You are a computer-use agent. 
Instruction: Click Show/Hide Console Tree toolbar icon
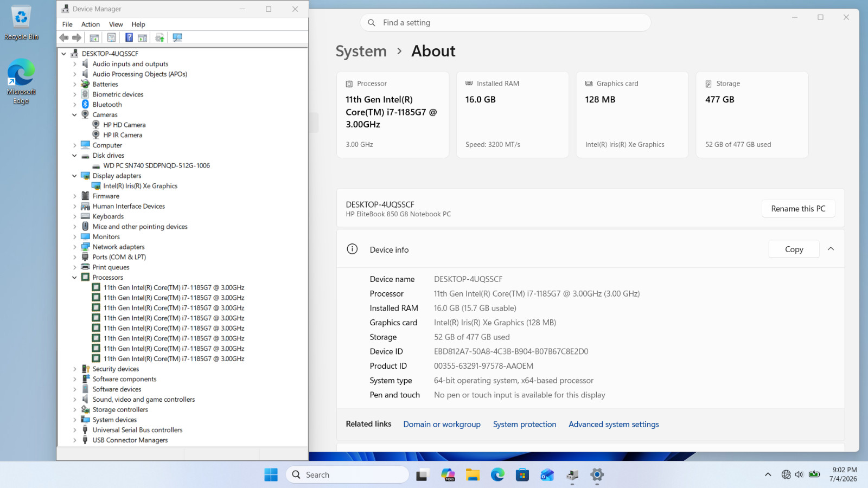(x=94, y=37)
